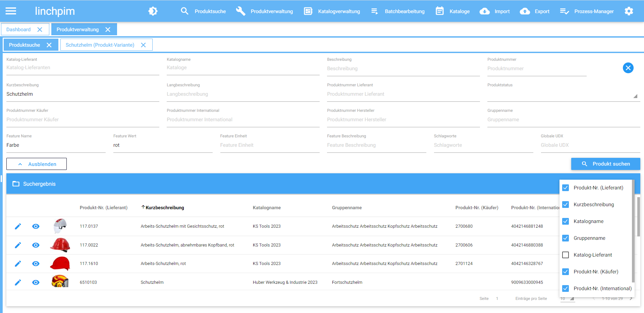
Task: Uncheck the Gruppenname column checkbox
Action: (x=566, y=238)
